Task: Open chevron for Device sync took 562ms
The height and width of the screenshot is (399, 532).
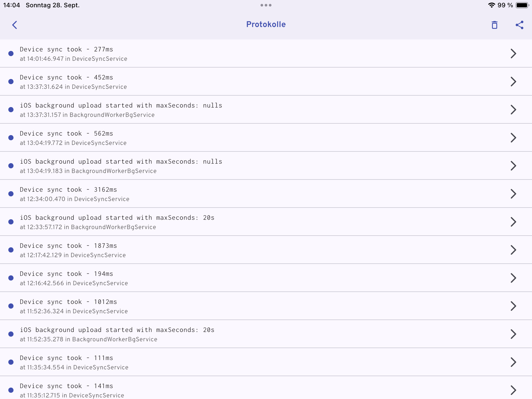Action: pos(513,138)
